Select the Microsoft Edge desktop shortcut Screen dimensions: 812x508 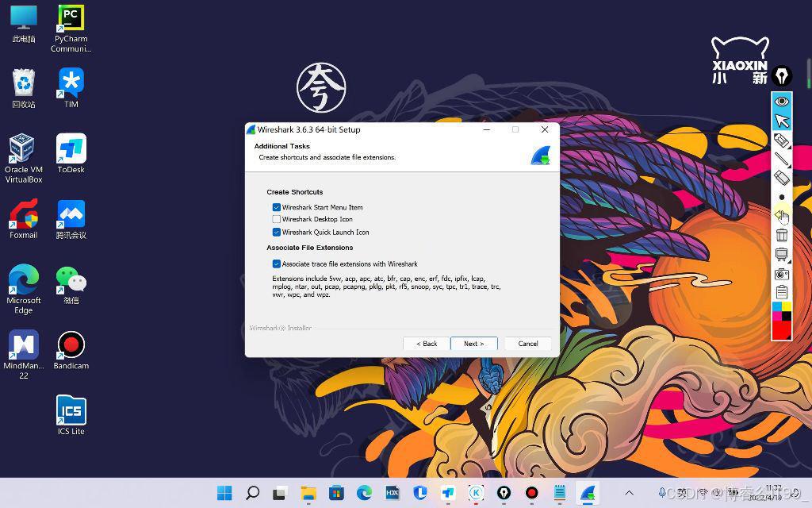pos(24,289)
